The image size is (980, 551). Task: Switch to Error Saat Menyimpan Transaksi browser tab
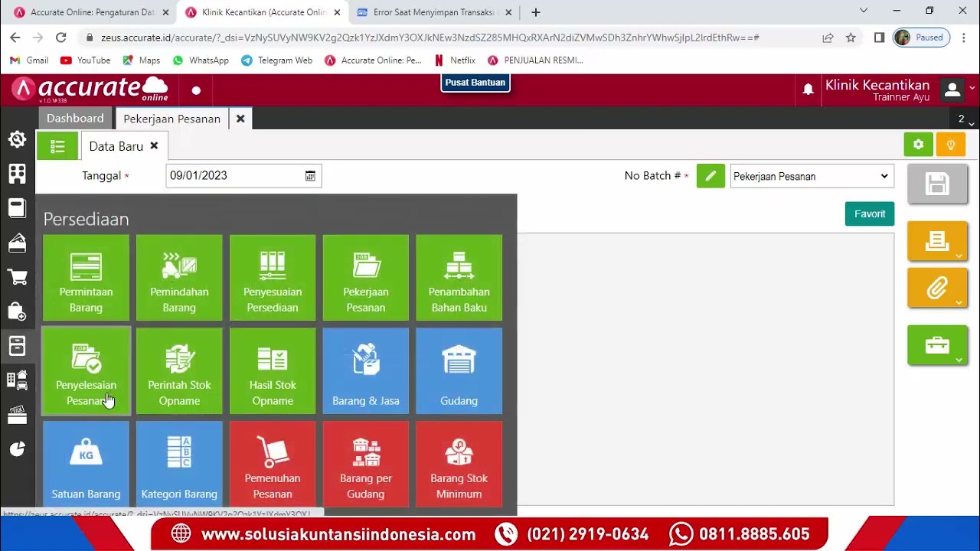[433, 12]
